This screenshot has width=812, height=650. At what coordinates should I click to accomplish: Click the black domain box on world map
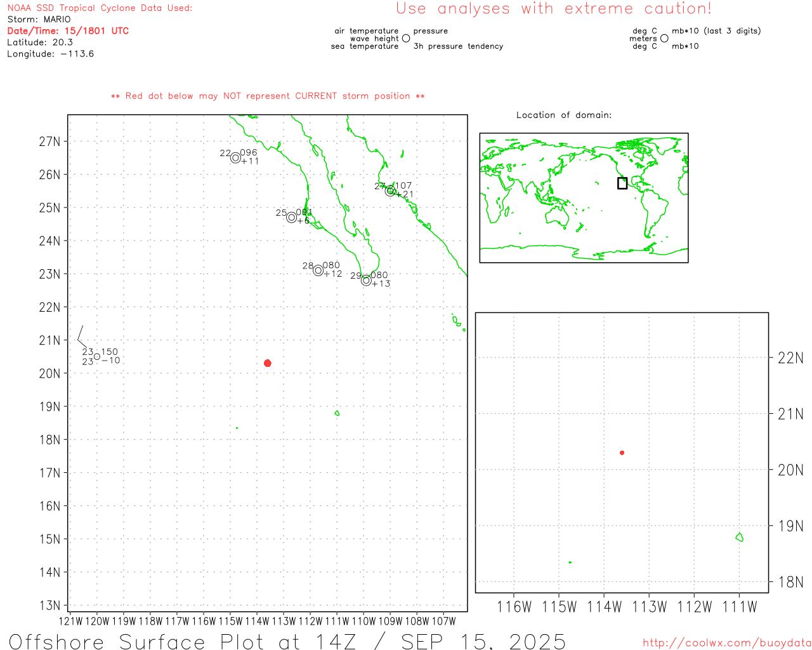(622, 183)
